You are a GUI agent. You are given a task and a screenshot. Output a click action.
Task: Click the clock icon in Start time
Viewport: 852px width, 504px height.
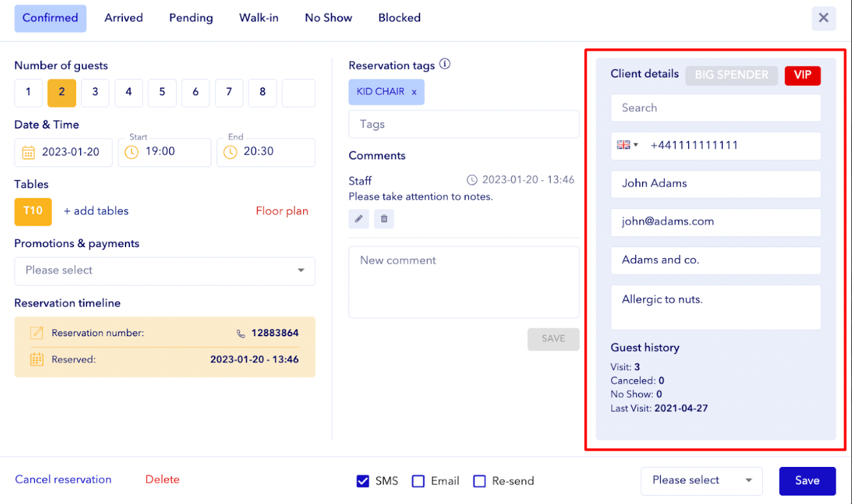click(x=131, y=152)
